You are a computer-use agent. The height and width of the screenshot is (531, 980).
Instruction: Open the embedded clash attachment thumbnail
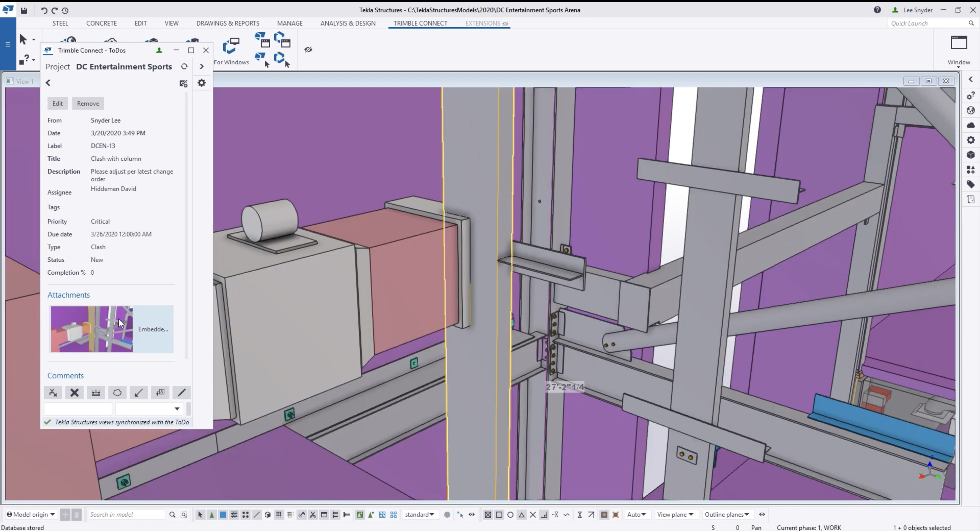coord(92,329)
